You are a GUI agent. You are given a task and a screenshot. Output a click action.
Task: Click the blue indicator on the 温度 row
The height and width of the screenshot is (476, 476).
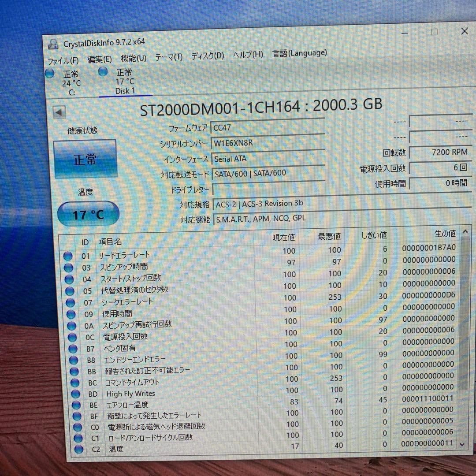pos(78,449)
